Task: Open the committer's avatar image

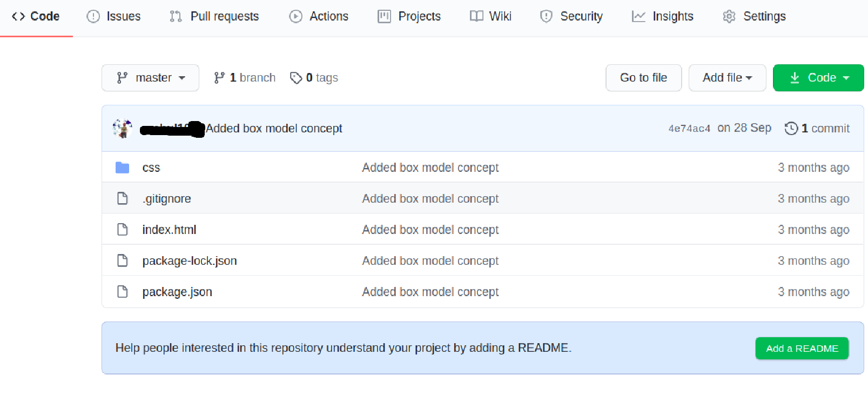Action: point(123,128)
